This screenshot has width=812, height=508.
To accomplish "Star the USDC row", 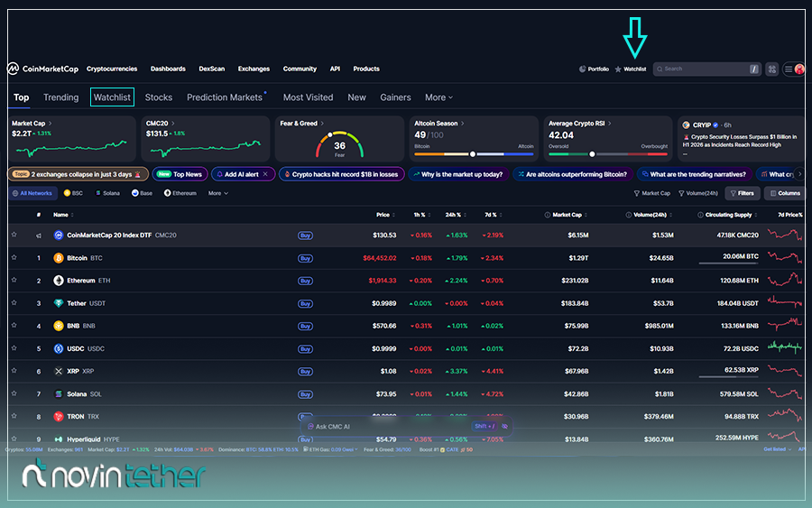I will (14, 348).
